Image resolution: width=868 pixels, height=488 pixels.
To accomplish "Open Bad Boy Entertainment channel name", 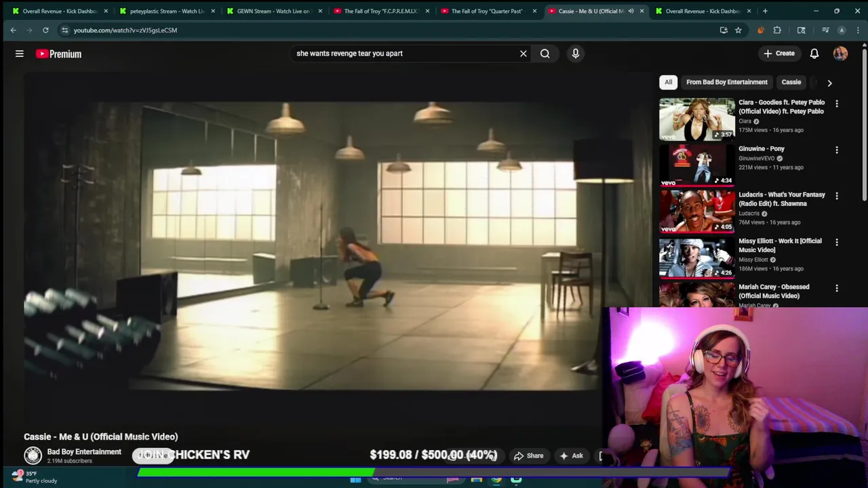I will click(84, 452).
